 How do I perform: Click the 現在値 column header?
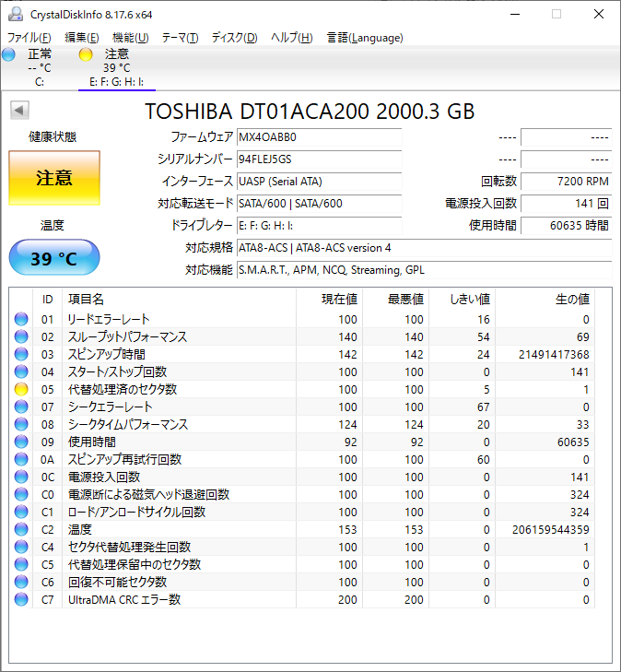pyautogui.click(x=329, y=300)
